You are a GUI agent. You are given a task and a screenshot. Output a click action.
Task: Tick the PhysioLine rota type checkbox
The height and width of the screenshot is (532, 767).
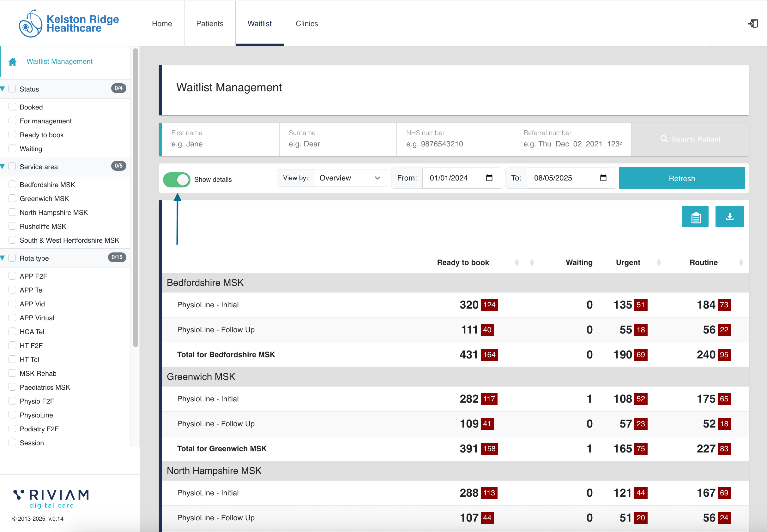click(12, 415)
